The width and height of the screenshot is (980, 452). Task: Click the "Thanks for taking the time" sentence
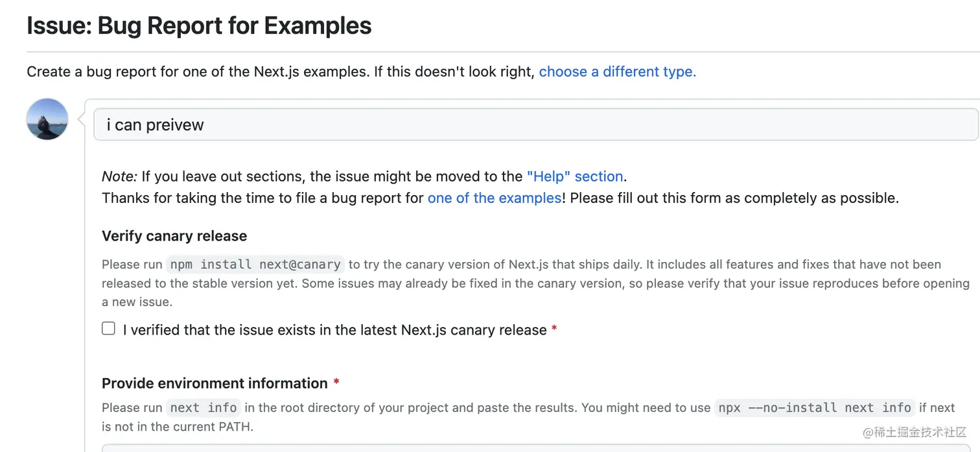coord(262,198)
